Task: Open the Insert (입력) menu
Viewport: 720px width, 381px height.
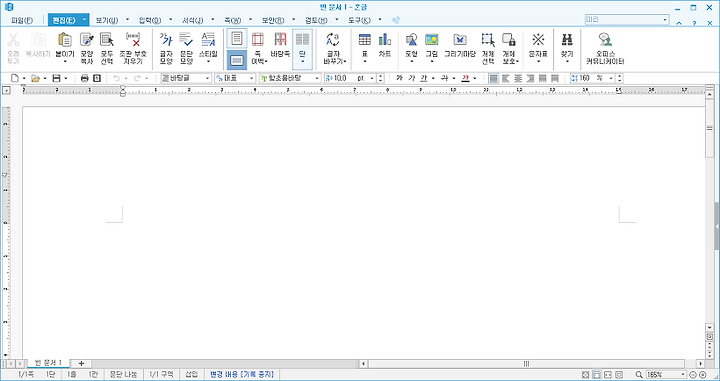Action: 150,20
